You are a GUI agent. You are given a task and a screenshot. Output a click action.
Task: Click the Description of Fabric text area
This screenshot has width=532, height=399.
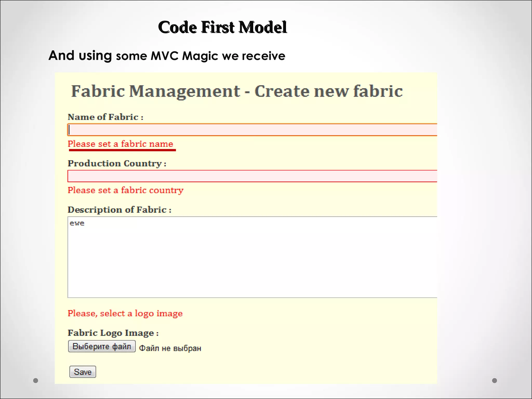(x=252, y=257)
